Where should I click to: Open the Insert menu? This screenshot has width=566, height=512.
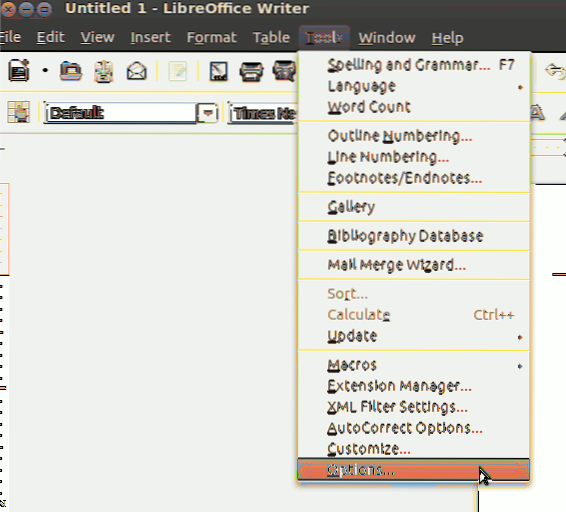point(150,37)
